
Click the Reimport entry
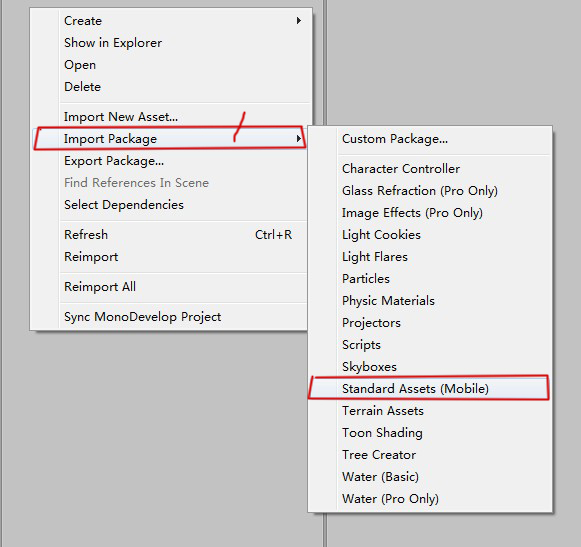91,257
